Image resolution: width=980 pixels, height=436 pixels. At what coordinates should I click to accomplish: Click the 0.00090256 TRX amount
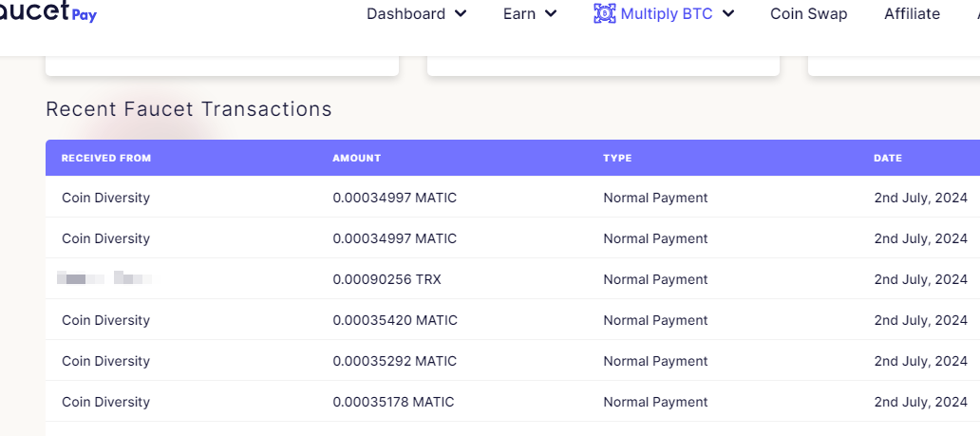pyautogui.click(x=386, y=279)
